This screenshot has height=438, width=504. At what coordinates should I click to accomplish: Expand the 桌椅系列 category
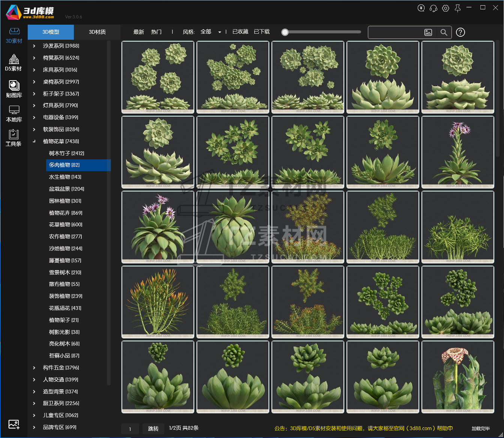pyautogui.click(x=34, y=82)
